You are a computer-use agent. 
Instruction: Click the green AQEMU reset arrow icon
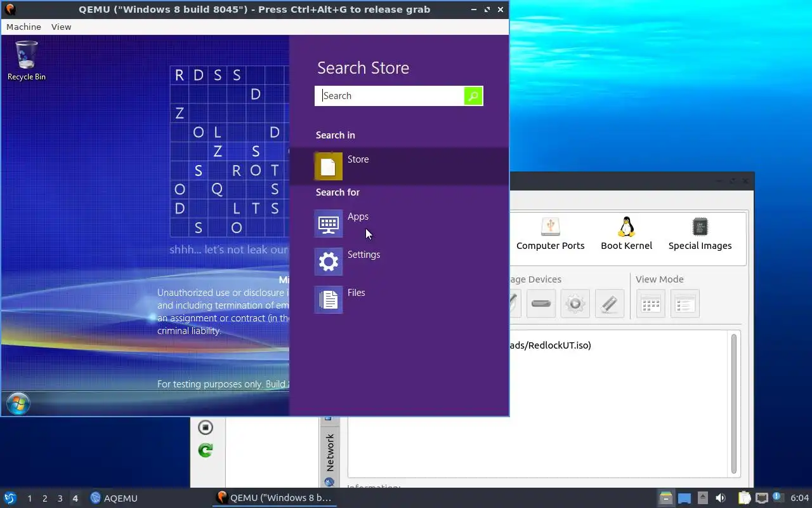coord(205,450)
